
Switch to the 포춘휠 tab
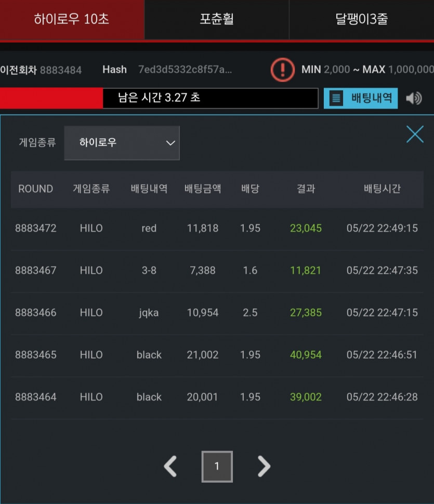(x=217, y=19)
